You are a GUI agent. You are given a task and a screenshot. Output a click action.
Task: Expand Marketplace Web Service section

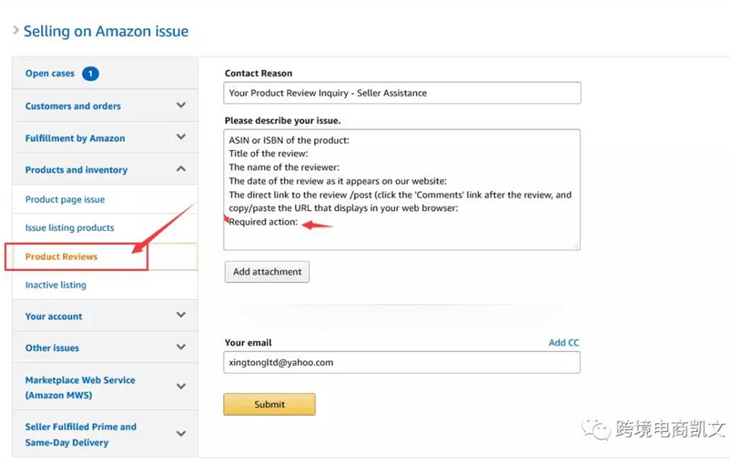[x=180, y=387]
